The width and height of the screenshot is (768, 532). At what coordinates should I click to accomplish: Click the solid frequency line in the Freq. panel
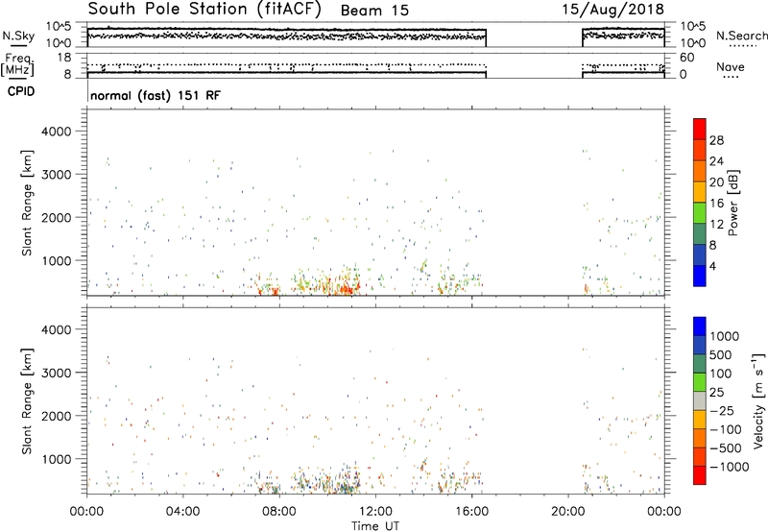coord(286,72)
